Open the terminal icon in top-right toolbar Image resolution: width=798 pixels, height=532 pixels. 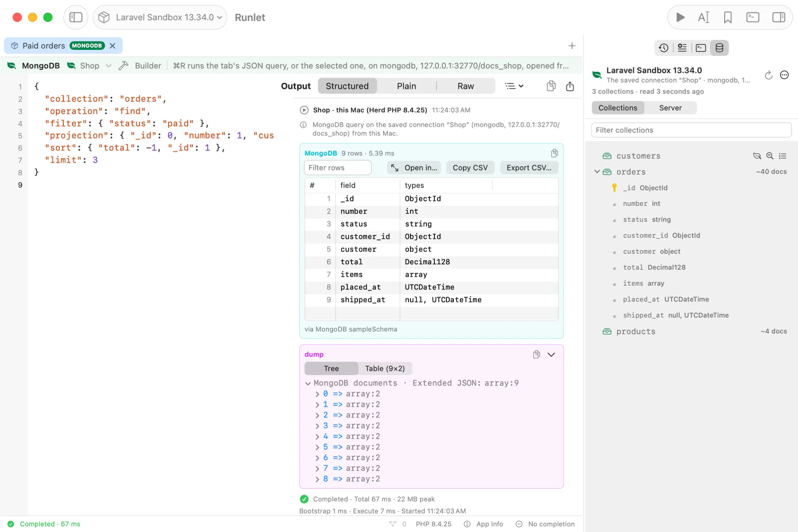point(753,17)
